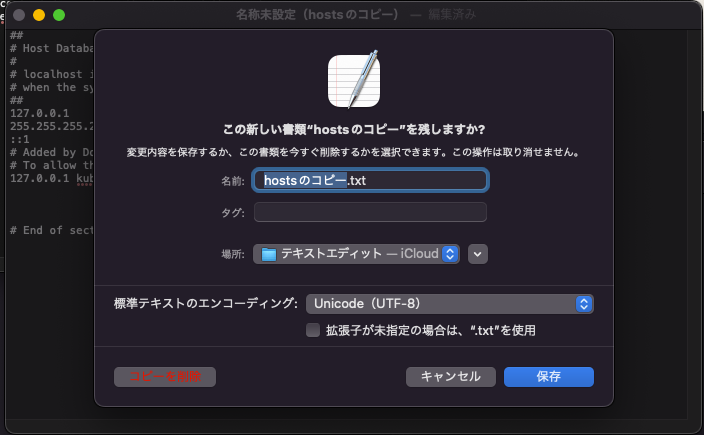Focus the name field containing hostsのコピー.txt
This screenshot has width=704, height=435.
coord(370,180)
